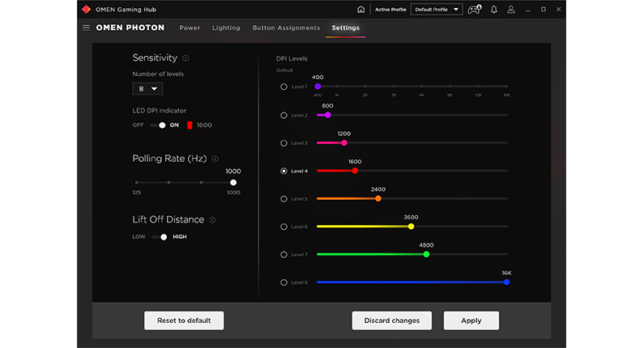The height and width of the screenshot is (348, 644).
Task: Click the DPI Levels heading
Action: coord(292,59)
